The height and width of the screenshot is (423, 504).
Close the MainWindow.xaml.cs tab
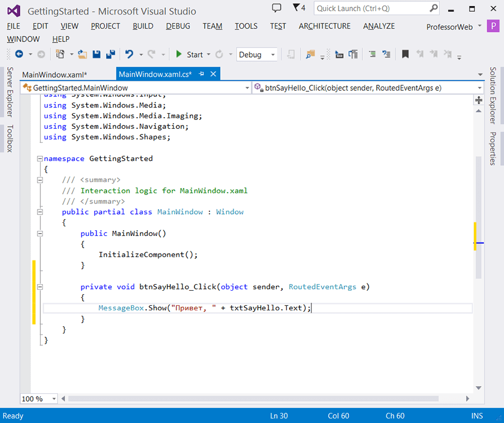pos(213,74)
